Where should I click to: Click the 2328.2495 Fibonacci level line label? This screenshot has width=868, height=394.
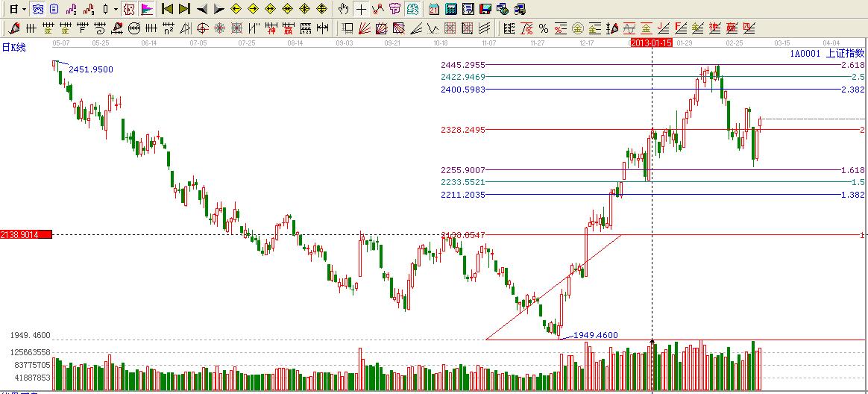(463, 130)
